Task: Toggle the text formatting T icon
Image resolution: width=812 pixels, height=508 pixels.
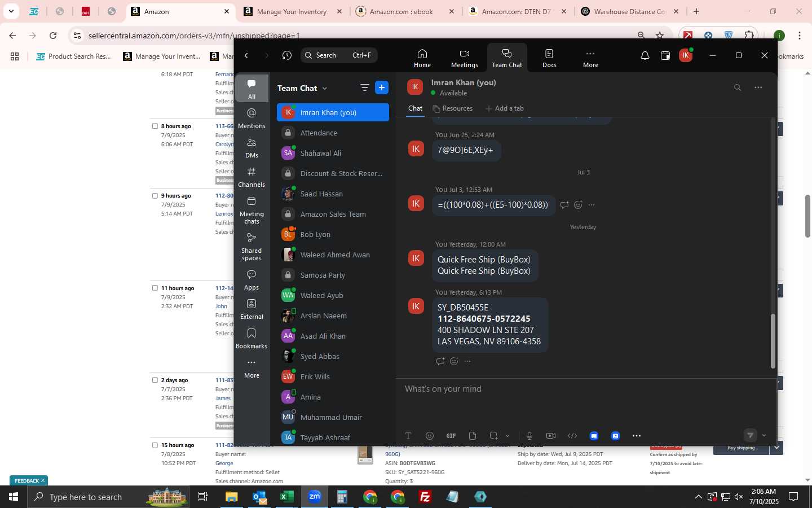Action: tap(408, 436)
